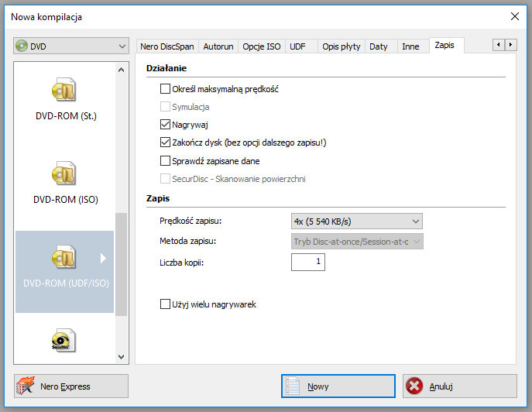Uncheck the Nagrywaj checkbox
The height and width of the screenshot is (412, 532).
pyautogui.click(x=165, y=125)
